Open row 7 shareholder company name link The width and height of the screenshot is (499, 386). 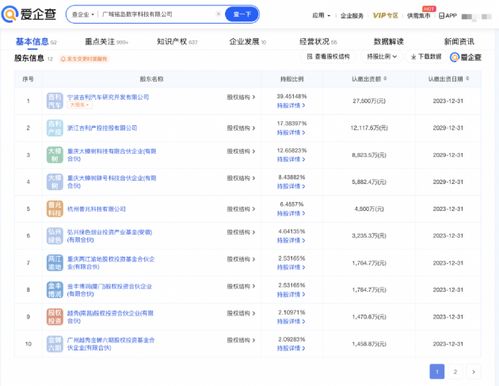click(x=111, y=263)
